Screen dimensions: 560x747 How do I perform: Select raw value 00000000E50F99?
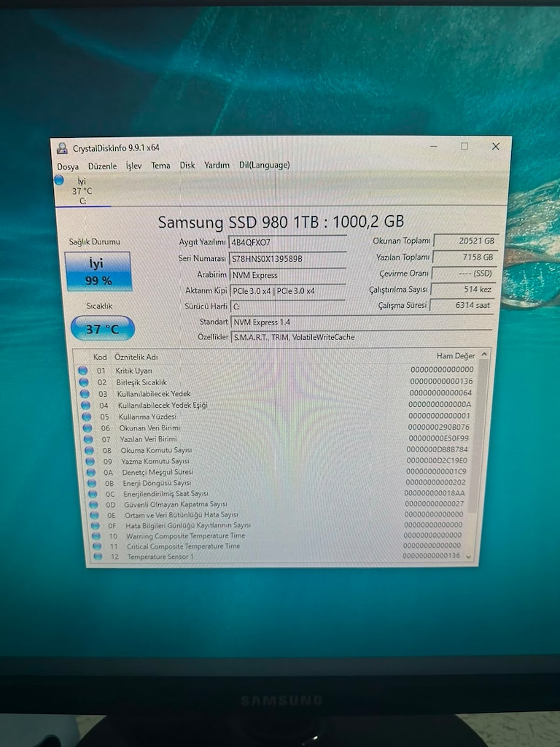coord(438,438)
